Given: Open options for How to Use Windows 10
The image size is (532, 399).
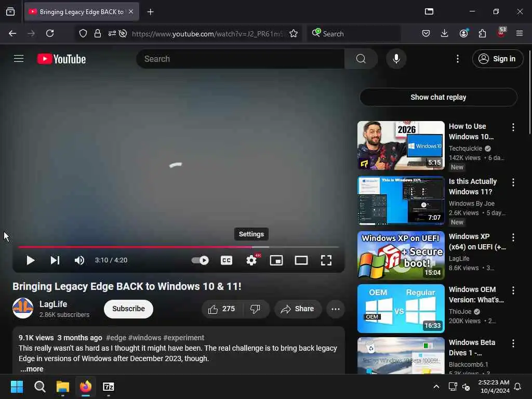Looking at the screenshot, I should pyautogui.click(x=513, y=127).
